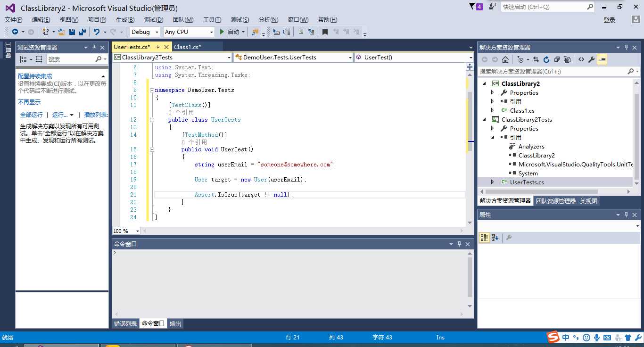Toggle the Chinese/English IME mode indicator
Image resolution: width=644 pixels, height=347 pixels.
(x=566, y=338)
